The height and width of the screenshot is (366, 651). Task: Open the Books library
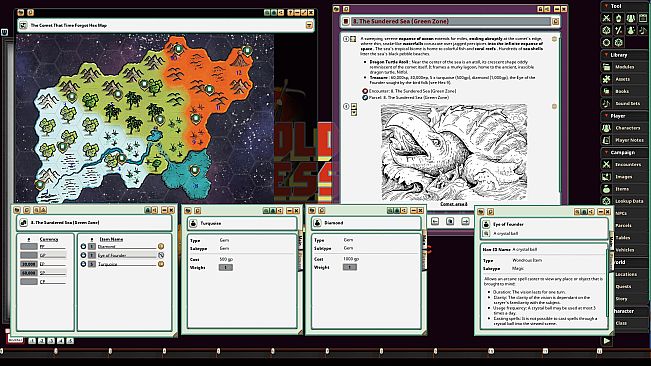(x=624, y=91)
